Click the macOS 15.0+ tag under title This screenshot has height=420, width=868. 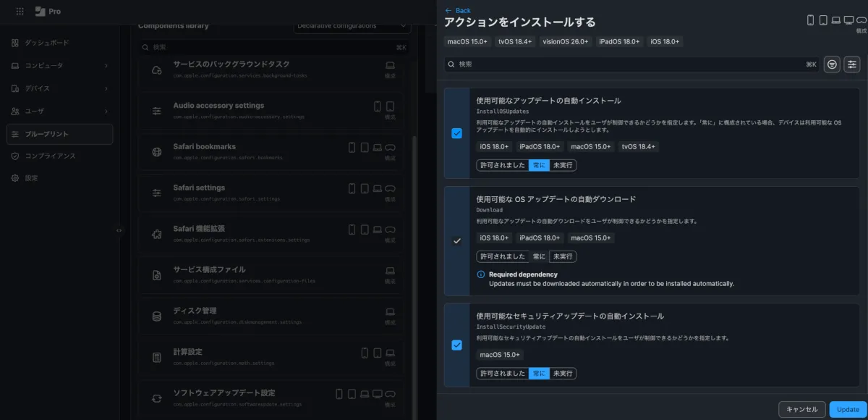pos(467,41)
